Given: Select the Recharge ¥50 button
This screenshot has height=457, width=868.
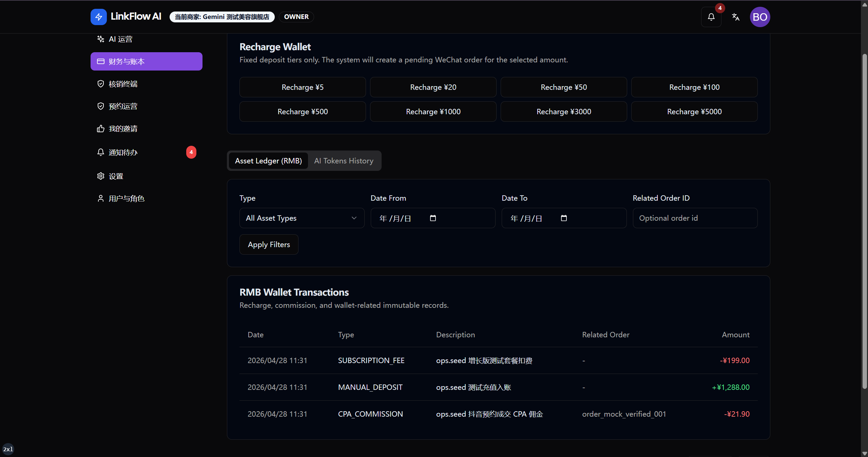Looking at the screenshot, I should coord(564,87).
